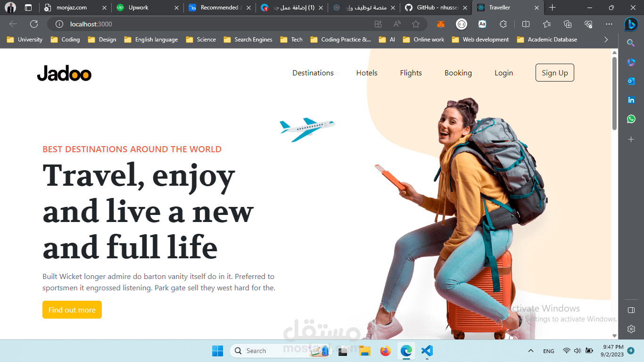This screenshot has width=644, height=362.
Task: Start Read aloud for this page
Action: [397, 24]
